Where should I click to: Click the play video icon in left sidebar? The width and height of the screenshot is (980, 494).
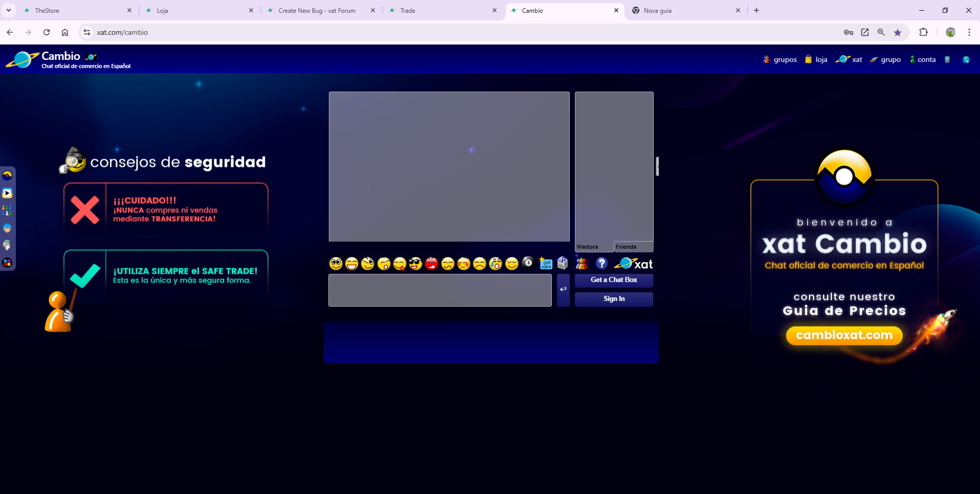(7, 193)
